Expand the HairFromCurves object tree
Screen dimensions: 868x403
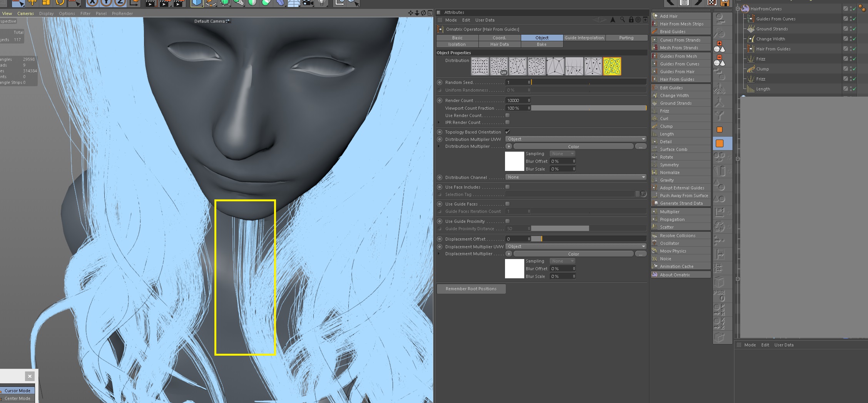tap(738, 9)
